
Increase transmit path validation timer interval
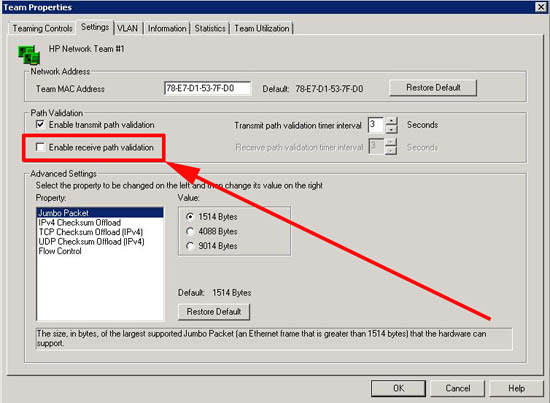pyautogui.click(x=391, y=121)
